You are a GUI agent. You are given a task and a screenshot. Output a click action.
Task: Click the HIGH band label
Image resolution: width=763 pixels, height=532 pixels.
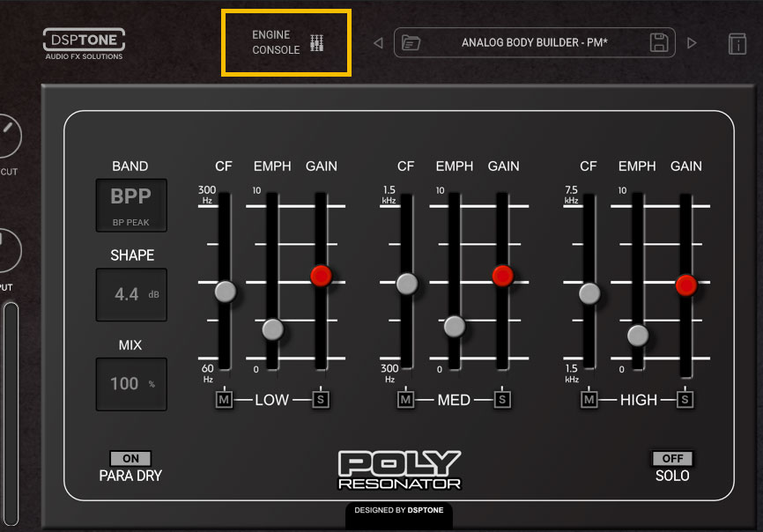click(x=639, y=400)
